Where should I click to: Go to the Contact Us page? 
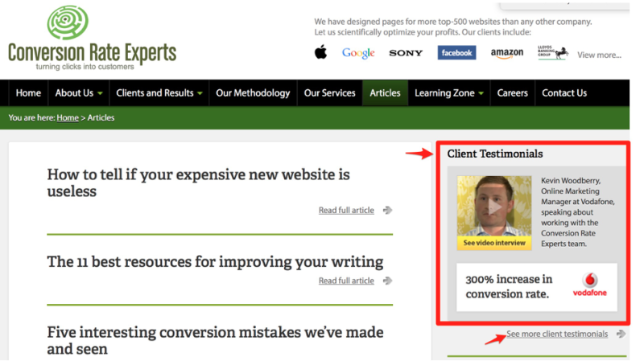click(563, 93)
